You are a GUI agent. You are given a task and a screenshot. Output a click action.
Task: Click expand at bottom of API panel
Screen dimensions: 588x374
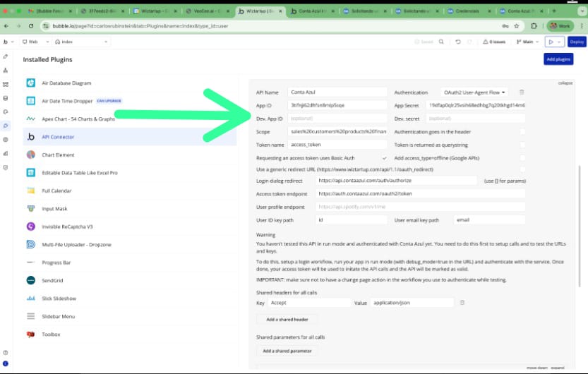click(558, 368)
